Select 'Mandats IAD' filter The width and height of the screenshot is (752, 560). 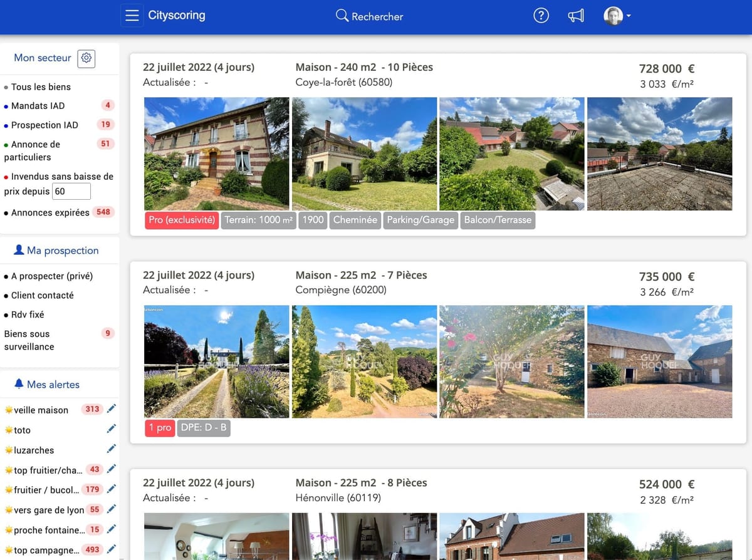pos(38,106)
